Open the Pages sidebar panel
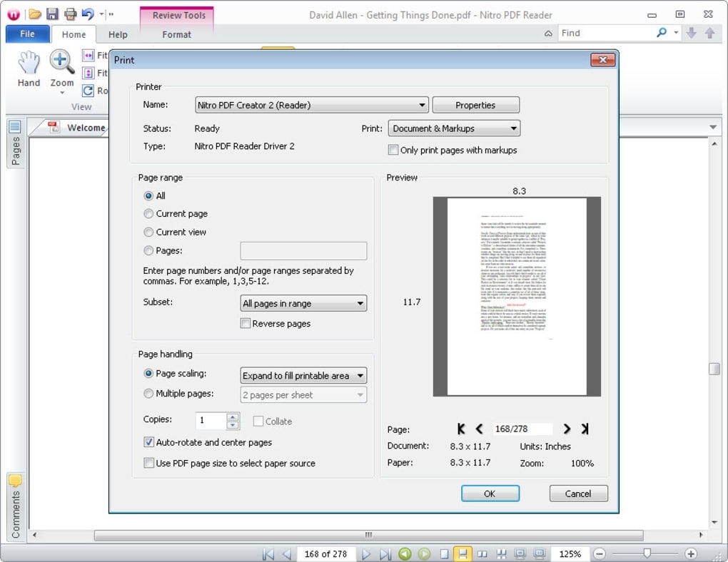This screenshot has width=728, height=562. [x=15, y=143]
